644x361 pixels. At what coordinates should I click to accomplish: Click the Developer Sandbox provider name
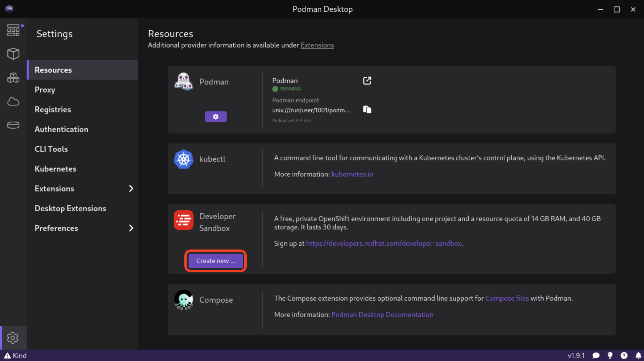click(x=217, y=222)
